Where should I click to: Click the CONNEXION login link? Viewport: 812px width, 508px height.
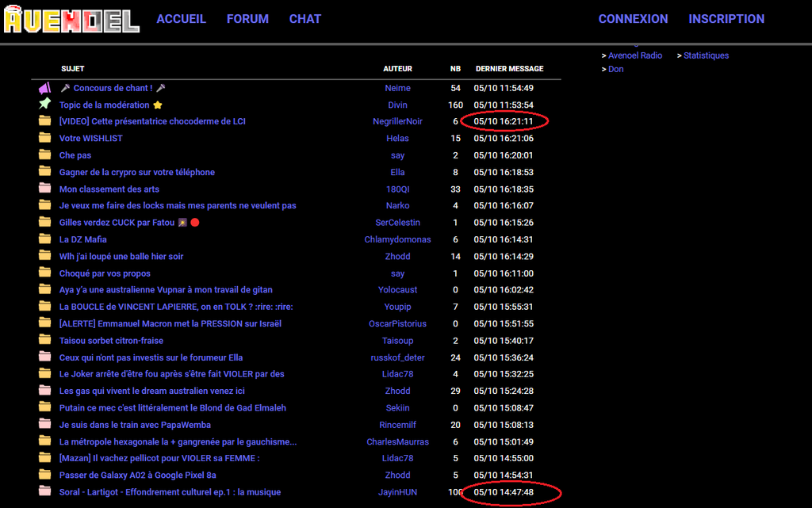point(633,19)
